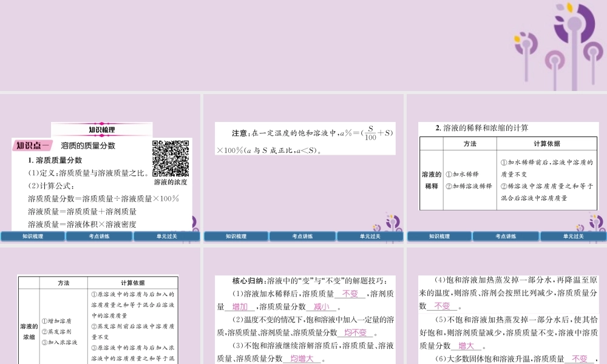Click the pink answer 减小

[321, 307]
